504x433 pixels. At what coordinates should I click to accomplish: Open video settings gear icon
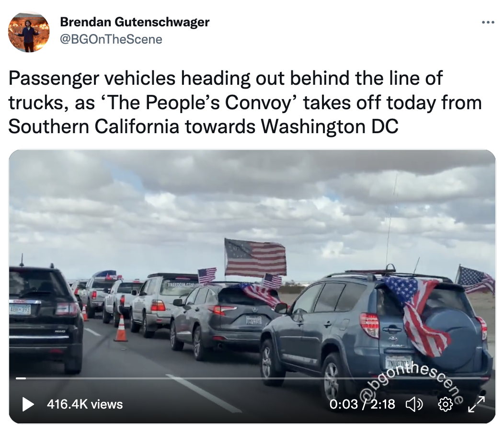pos(446,404)
